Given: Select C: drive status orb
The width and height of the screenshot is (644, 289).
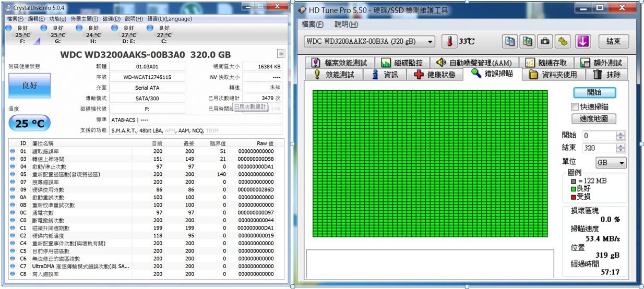Looking at the screenshot, I should 150,28.
